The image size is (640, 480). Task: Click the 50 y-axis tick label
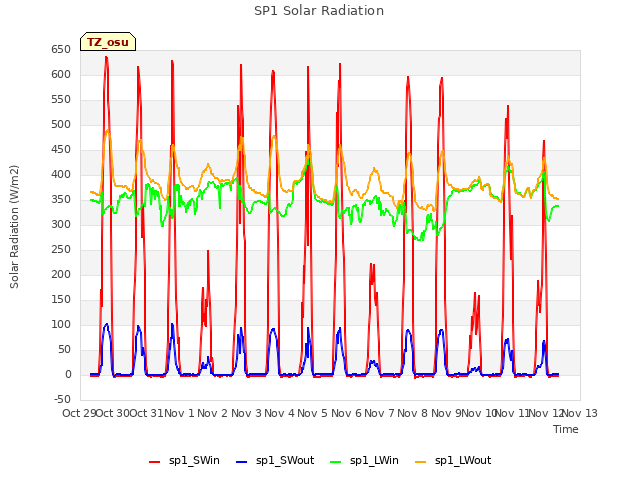click(64, 349)
